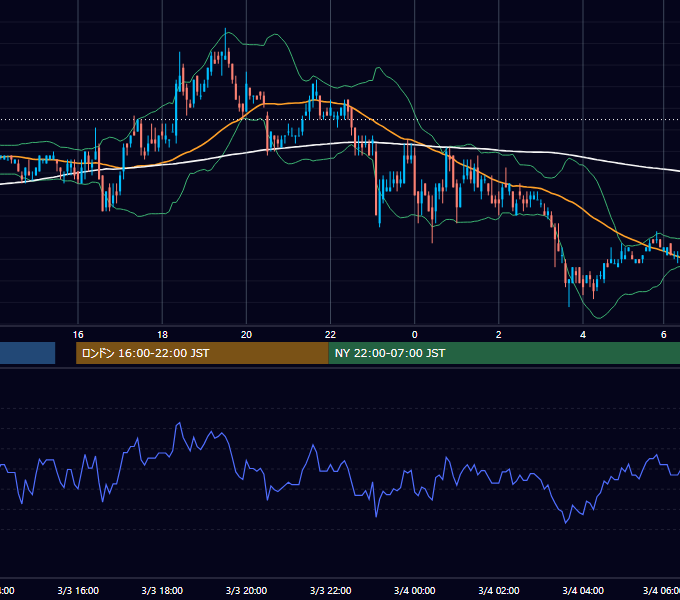Click the ロンドン 16:00-22:00 JST session bar

202,353
